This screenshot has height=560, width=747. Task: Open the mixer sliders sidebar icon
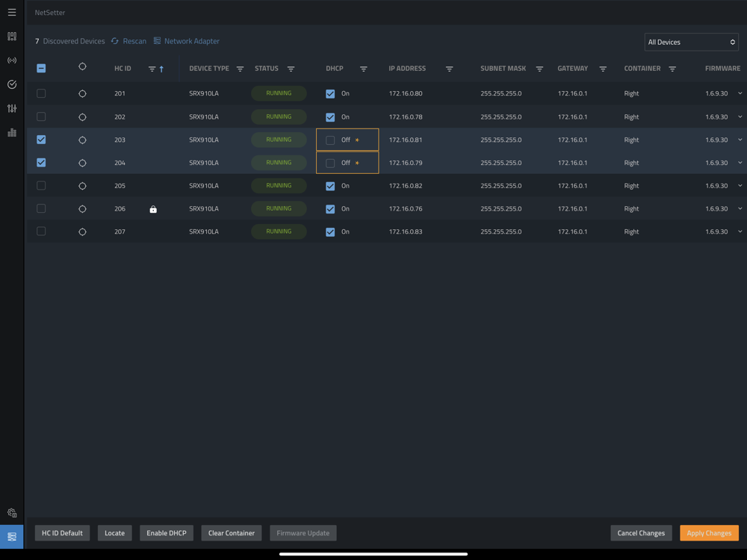(12, 108)
